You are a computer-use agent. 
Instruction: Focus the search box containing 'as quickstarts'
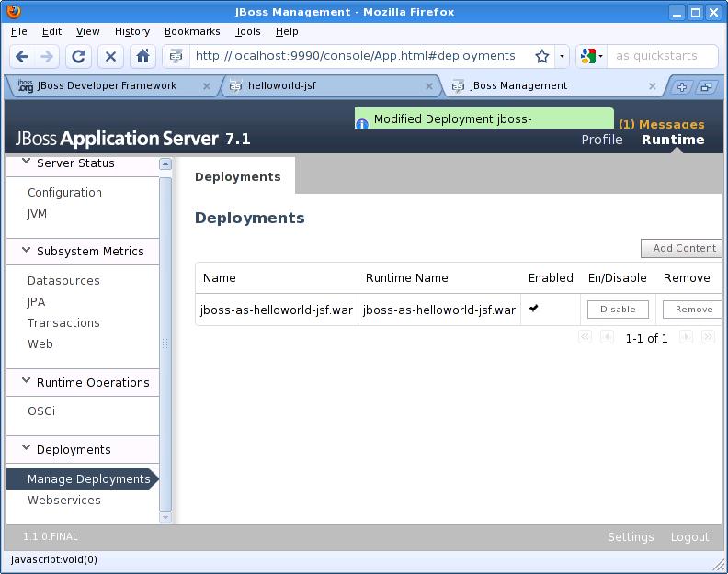[663, 56]
